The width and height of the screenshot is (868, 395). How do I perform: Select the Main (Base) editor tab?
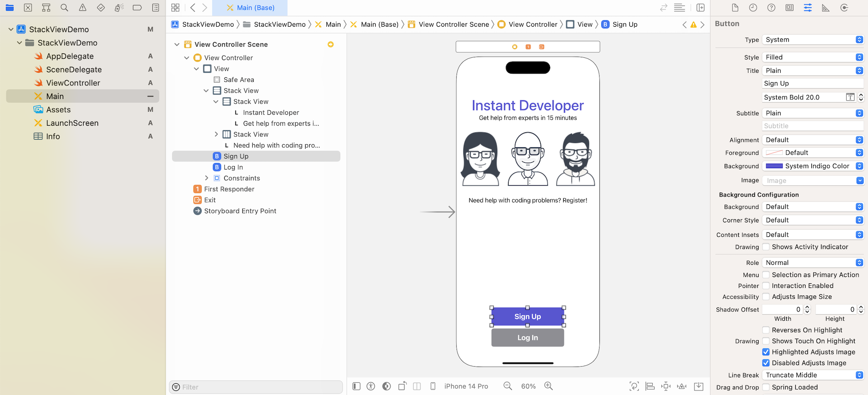pyautogui.click(x=250, y=8)
